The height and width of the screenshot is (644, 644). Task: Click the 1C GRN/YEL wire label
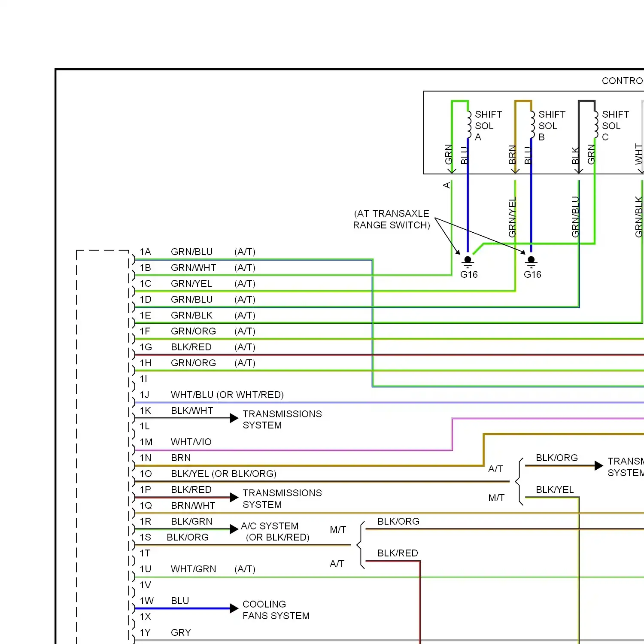[191, 284]
